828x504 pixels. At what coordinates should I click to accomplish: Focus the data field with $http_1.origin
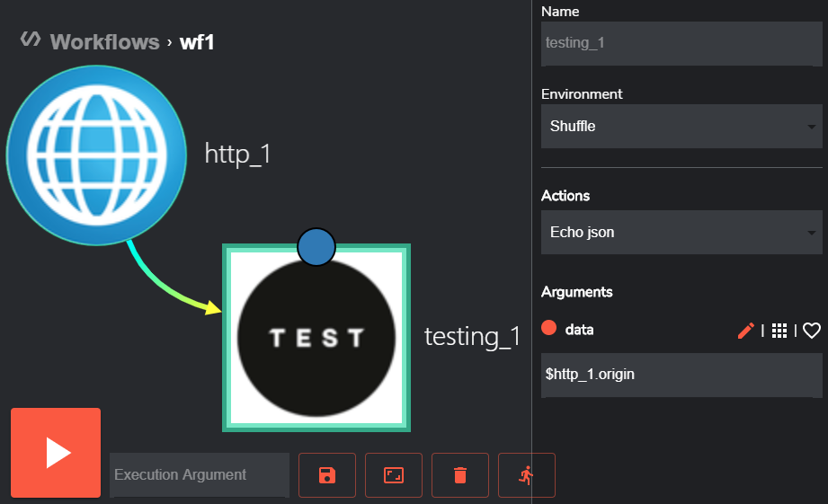pos(681,375)
